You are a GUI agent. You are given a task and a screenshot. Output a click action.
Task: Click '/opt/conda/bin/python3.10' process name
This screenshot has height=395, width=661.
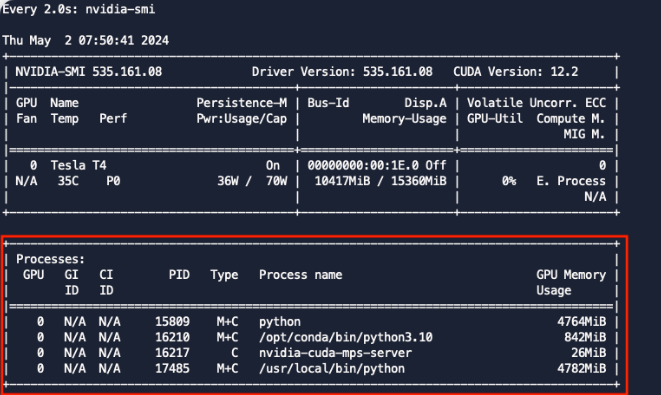(346, 337)
